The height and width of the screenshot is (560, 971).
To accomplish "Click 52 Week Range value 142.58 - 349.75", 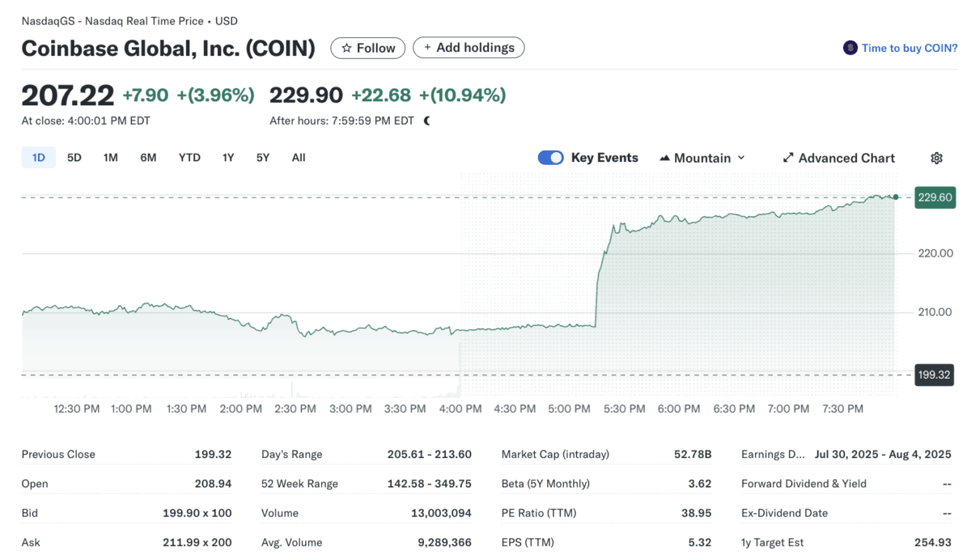I will tap(430, 484).
